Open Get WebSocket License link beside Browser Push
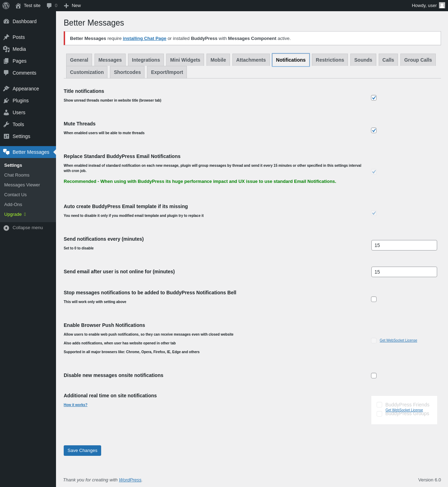The image size is (448, 487). tap(398, 341)
